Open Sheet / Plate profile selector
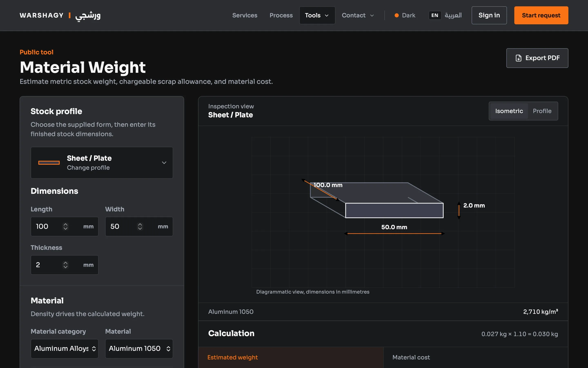588x368 pixels. coord(102,163)
